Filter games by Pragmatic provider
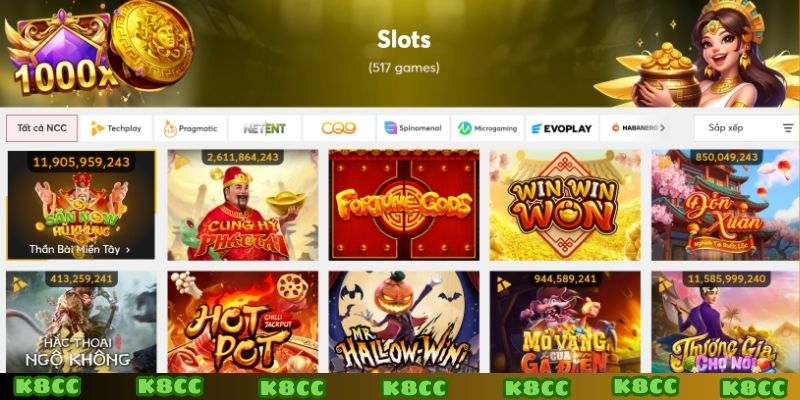800x400 pixels. (x=190, y=128)
